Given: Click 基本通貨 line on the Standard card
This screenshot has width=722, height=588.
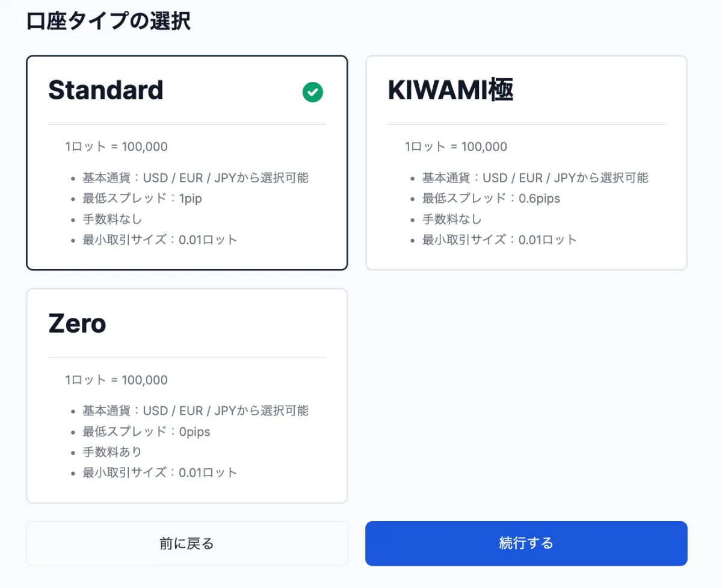Looking at the screenshot, I should (196, 178).
